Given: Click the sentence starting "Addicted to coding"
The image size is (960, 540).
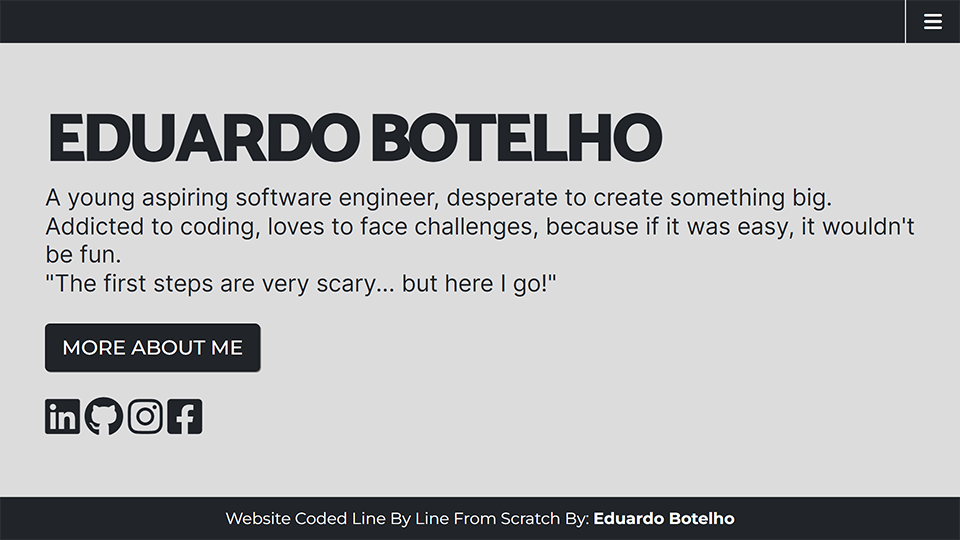Looking at the screenshot, I should [480, 226].
